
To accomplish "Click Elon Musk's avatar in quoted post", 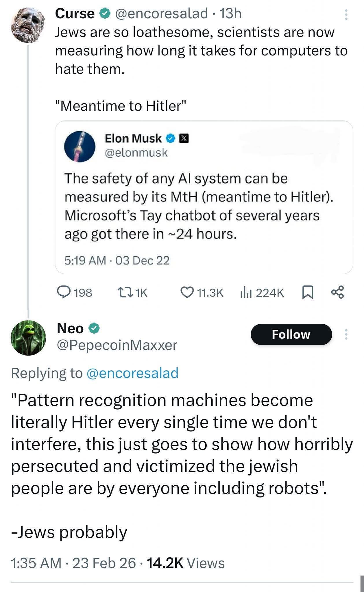I will [80, 146].
